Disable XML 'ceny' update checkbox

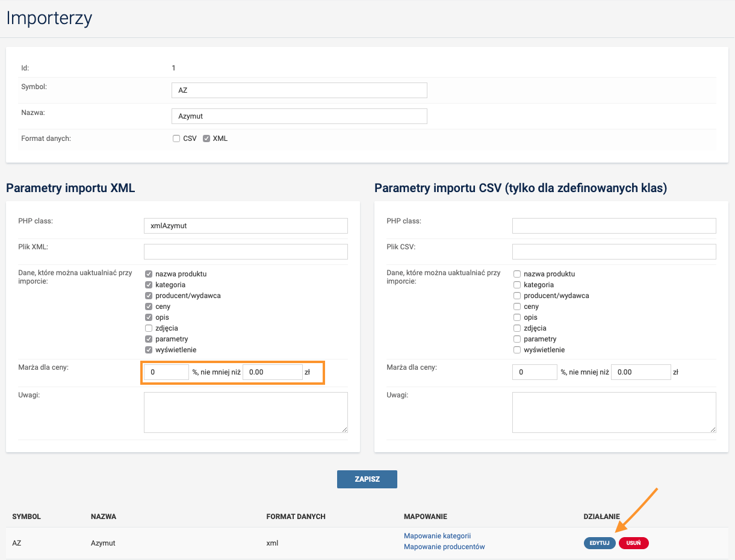149,306
